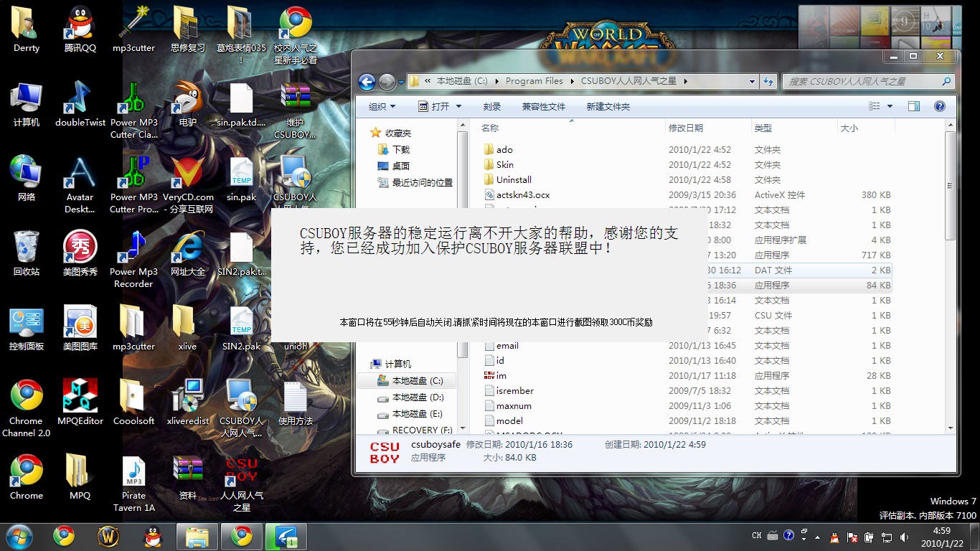Screen dimensions: 980x551
Task: Sort files by the 修改日期 column header
Action: pos(707,128)
